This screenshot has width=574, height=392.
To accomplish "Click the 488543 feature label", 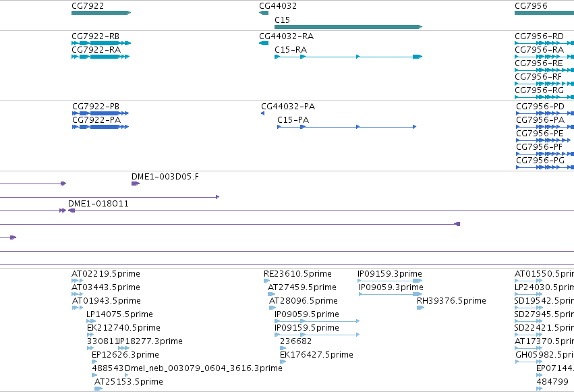I will tap(108, 368).
